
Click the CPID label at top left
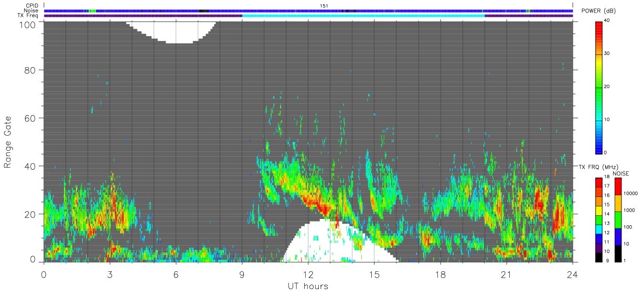coord(31,6)
